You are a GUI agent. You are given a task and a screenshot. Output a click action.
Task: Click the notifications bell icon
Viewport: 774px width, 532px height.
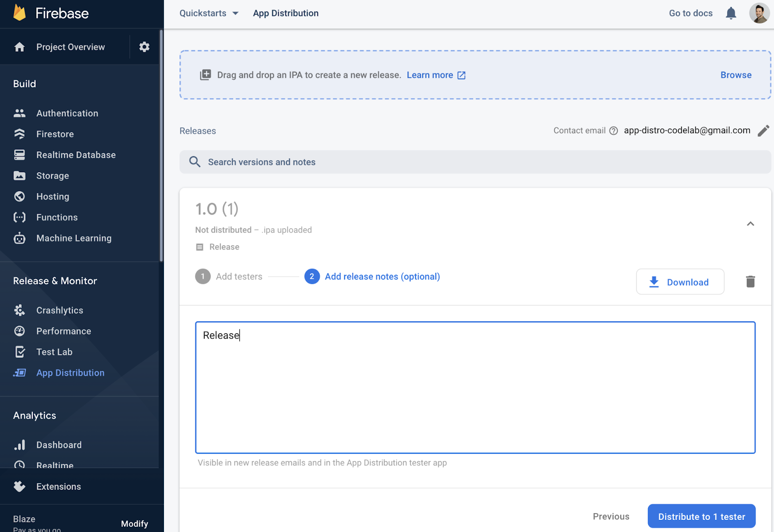tap(731, 13)
